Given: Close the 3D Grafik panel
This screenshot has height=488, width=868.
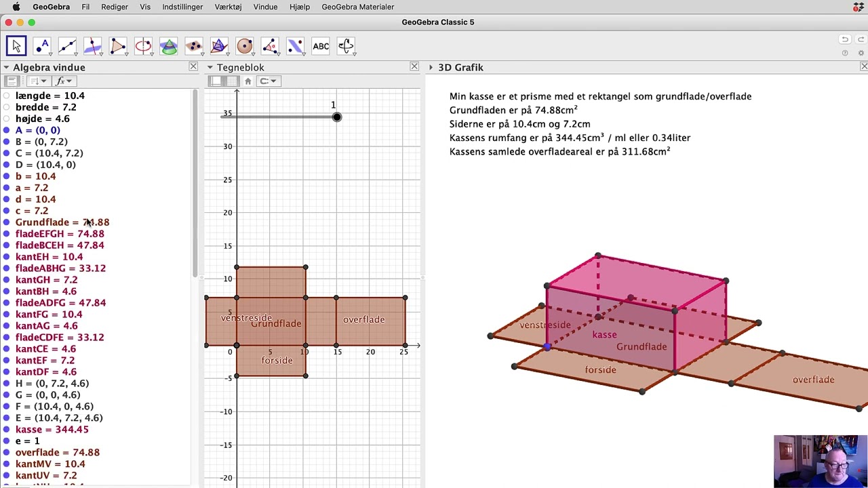Looking at the screenshot, I should tap(864, 66).
